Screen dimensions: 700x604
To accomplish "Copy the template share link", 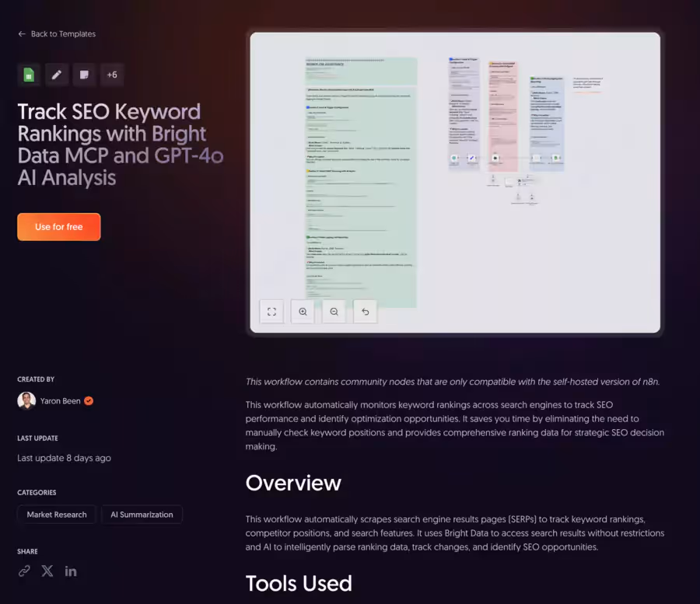I will pos(24,571).
